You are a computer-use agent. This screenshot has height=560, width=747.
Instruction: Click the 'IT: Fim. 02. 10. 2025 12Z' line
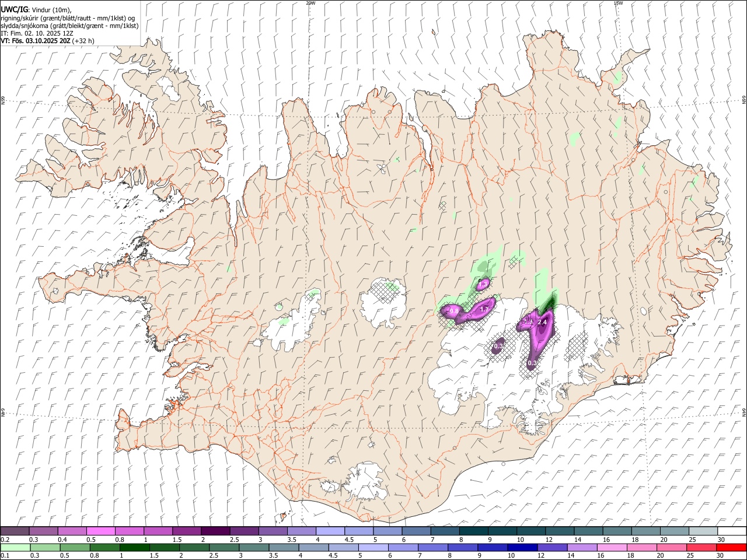[37, 33]
